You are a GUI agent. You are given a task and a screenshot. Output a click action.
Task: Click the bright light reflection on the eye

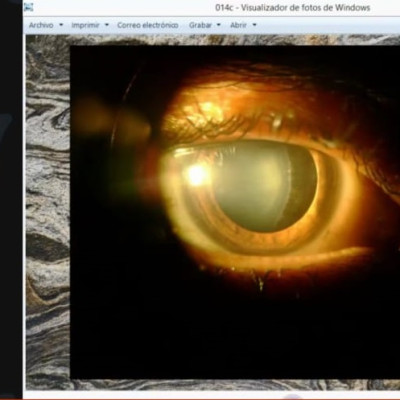(x=197, y=175)
